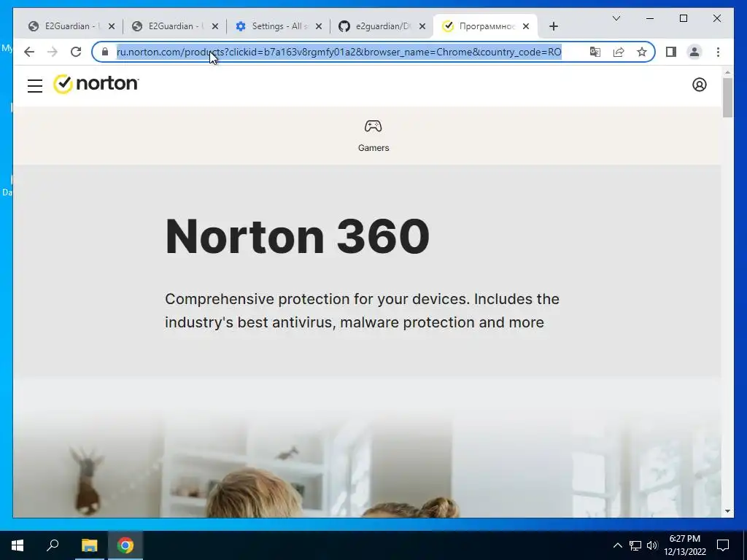Expand the tab search chevron
Screen dimensions: 747x560
point(616,18)
